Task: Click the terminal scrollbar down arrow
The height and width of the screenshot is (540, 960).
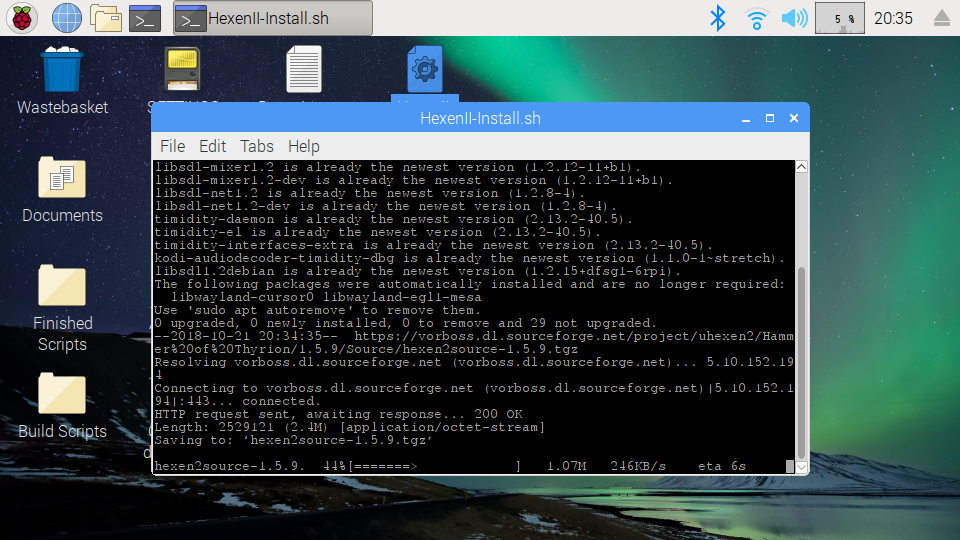Action: (x=801, y=467)
